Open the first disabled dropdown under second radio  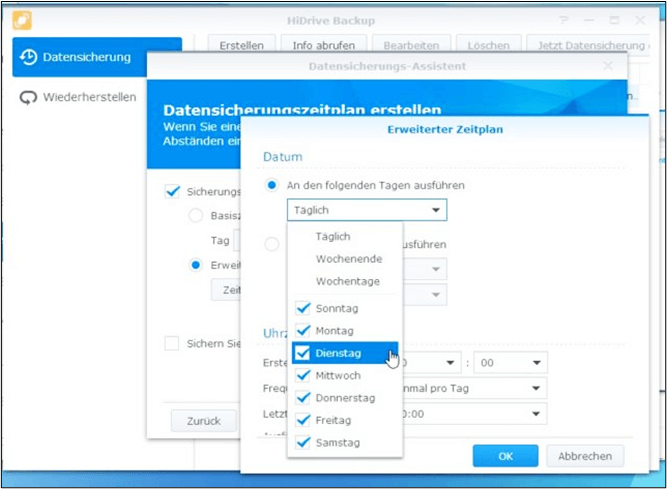pyautogui.click(x=424, y=269)
